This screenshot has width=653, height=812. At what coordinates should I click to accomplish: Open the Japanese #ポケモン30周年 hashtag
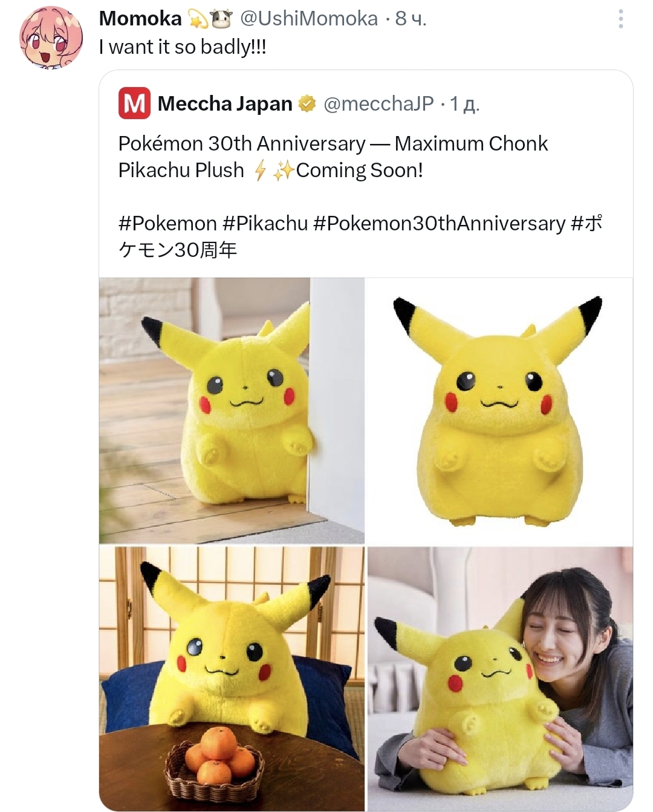click(360, 236)
